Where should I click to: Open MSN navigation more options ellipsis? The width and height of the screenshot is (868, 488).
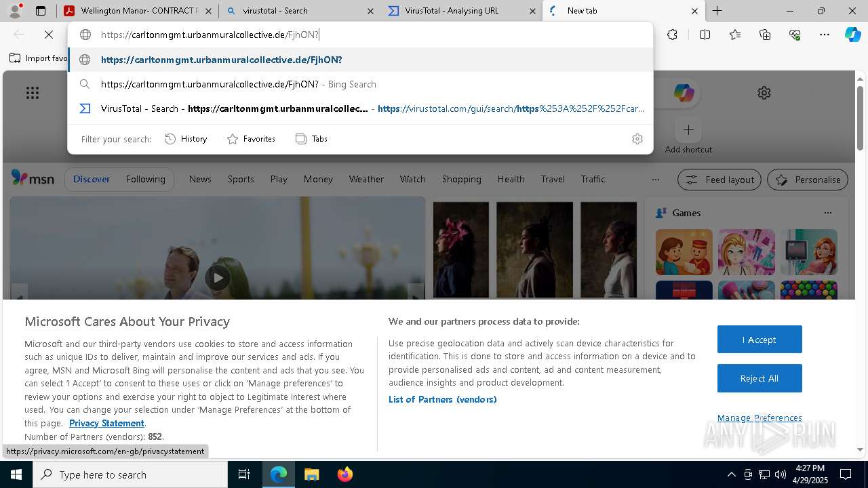[x=655, y=180]
